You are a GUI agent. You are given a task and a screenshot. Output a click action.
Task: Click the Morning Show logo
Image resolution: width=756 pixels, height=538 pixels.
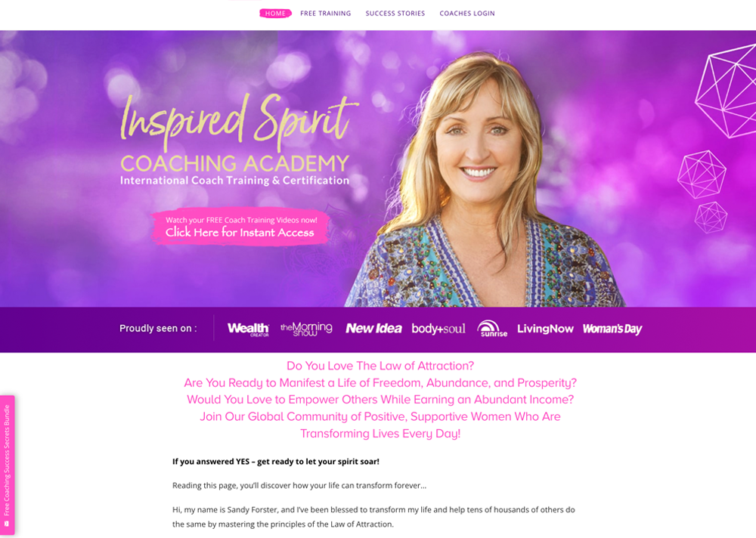[x=306, y=329]
